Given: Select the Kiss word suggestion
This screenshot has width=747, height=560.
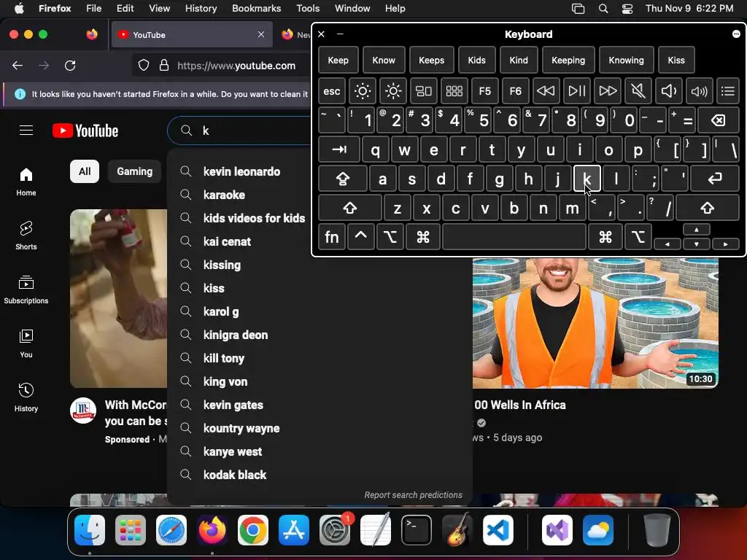Looking at the screenshot, I should 676,60.
